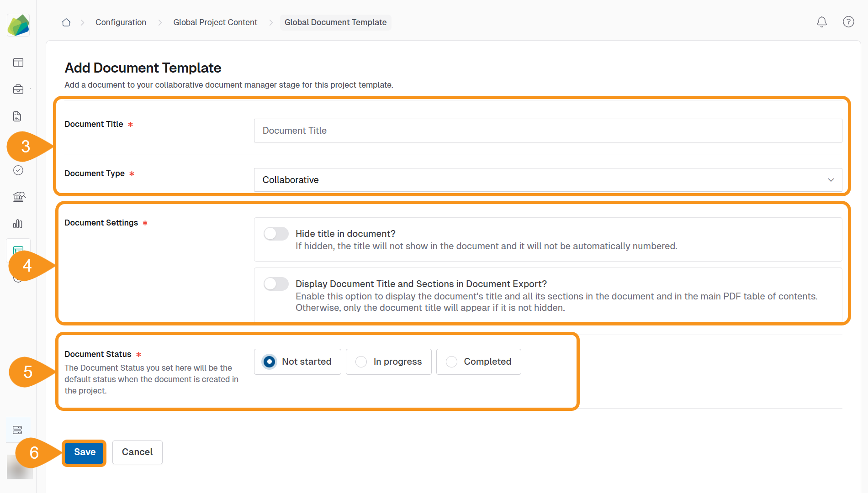Click the briefcase icon in sidebar

(18, 89)
